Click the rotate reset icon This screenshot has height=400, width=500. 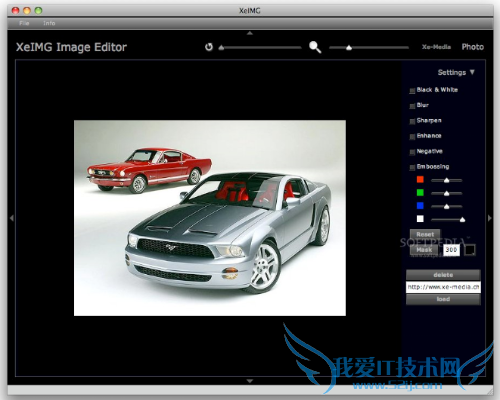(x=209, y=47)
